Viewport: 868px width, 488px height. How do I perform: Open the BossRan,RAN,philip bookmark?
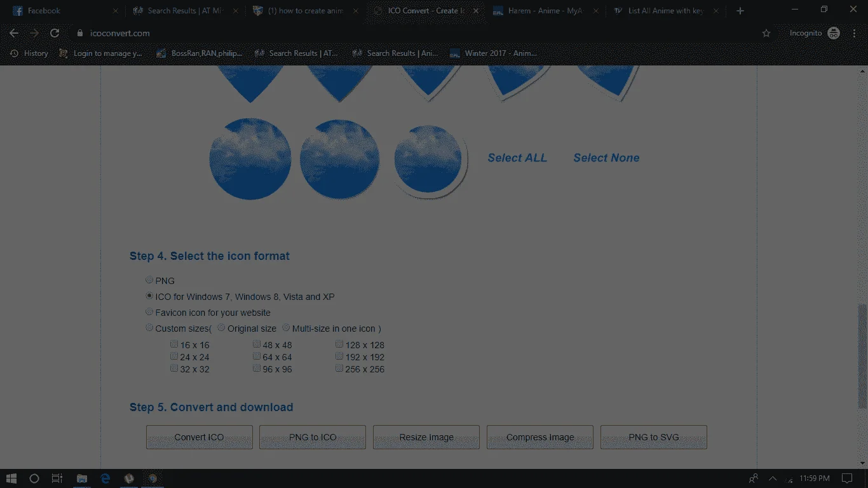pyautogui.click(x=200, y=53)
